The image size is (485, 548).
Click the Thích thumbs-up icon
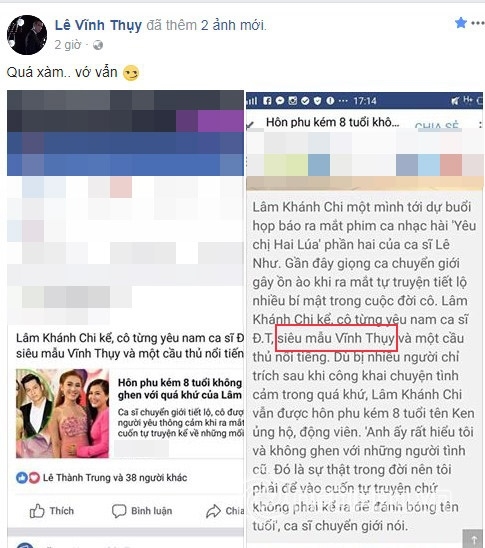[x=37, y=511]
